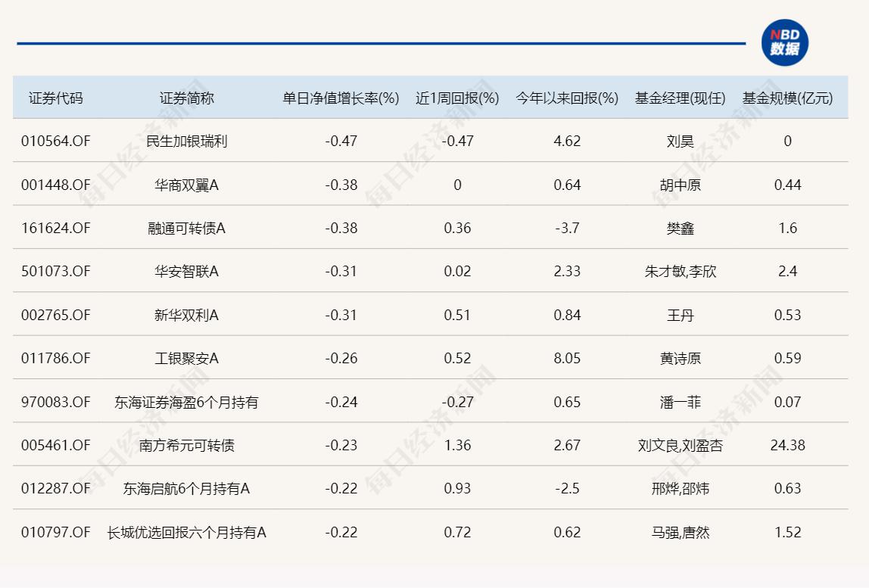This screenshot has width=869, height=588.
Task: Select code 011786.OF
Action: (x=55, y=358)
